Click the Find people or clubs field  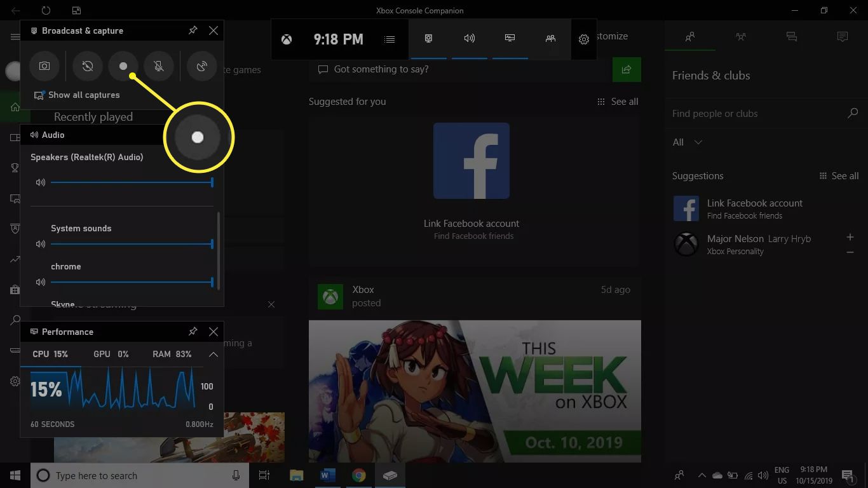tap(756, 114)
